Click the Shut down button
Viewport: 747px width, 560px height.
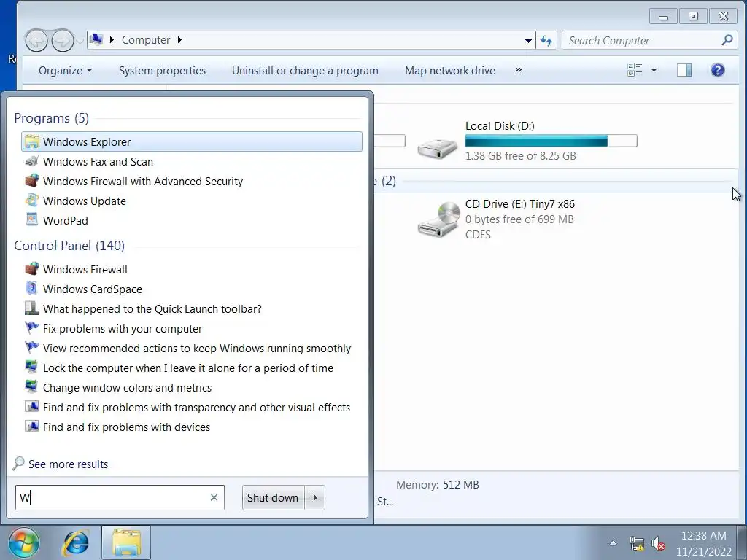[273, 497]
